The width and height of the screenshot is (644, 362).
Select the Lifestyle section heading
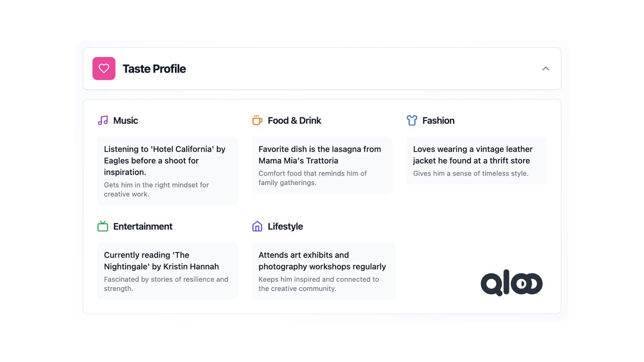(285, 227)
